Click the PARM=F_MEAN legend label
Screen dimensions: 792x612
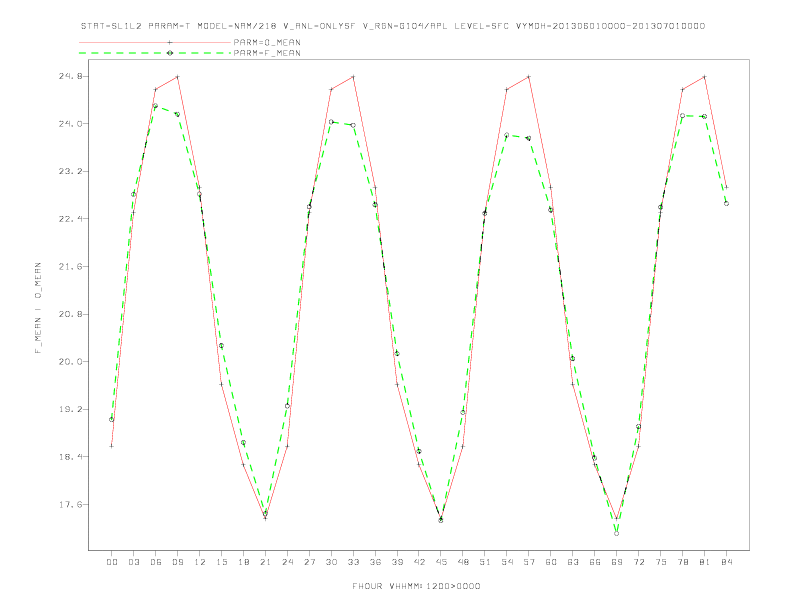[267, 53]
